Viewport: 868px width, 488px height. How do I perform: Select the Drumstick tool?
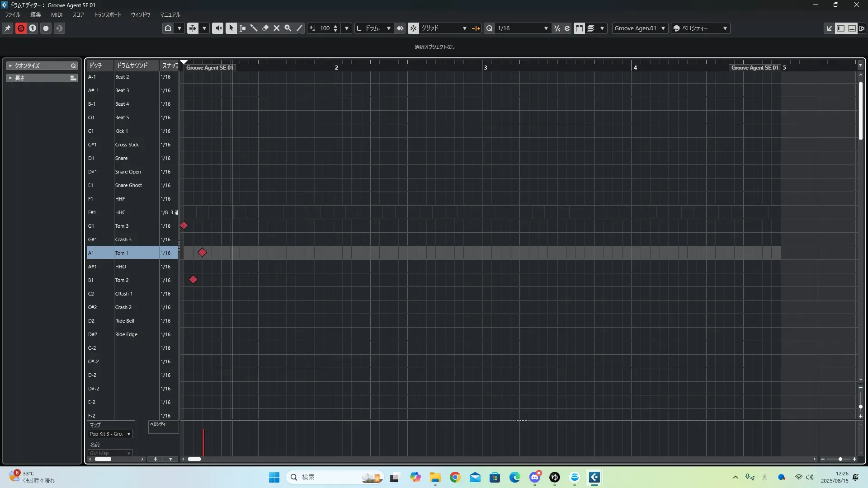(254, 28)
